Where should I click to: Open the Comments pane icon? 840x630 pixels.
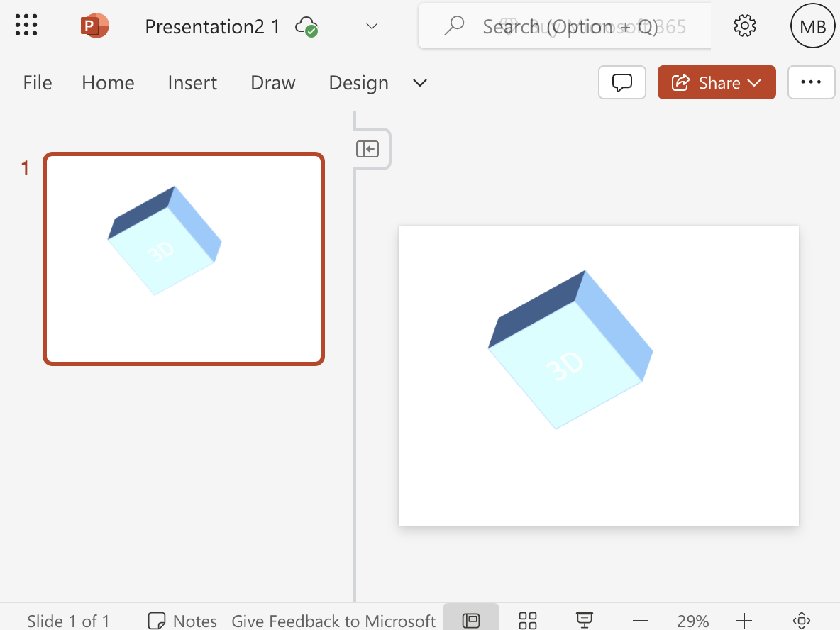point(621,82)
